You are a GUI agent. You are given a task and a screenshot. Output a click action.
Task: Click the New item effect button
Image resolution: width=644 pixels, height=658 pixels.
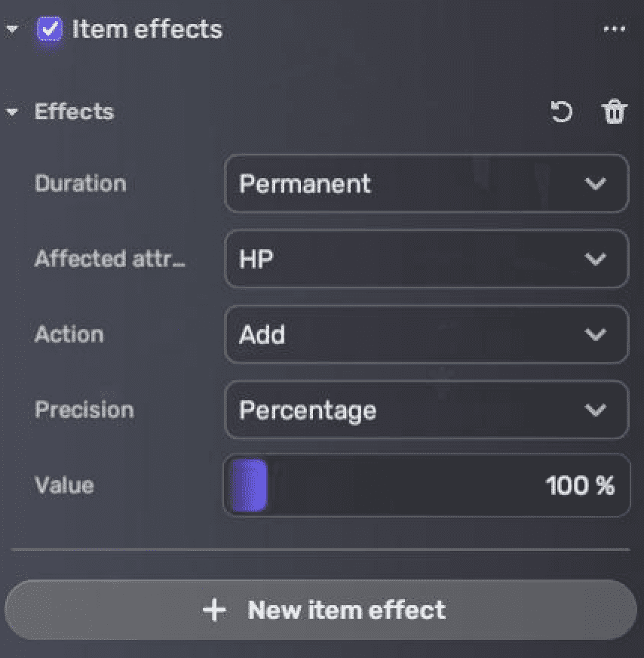click(322, 610)
